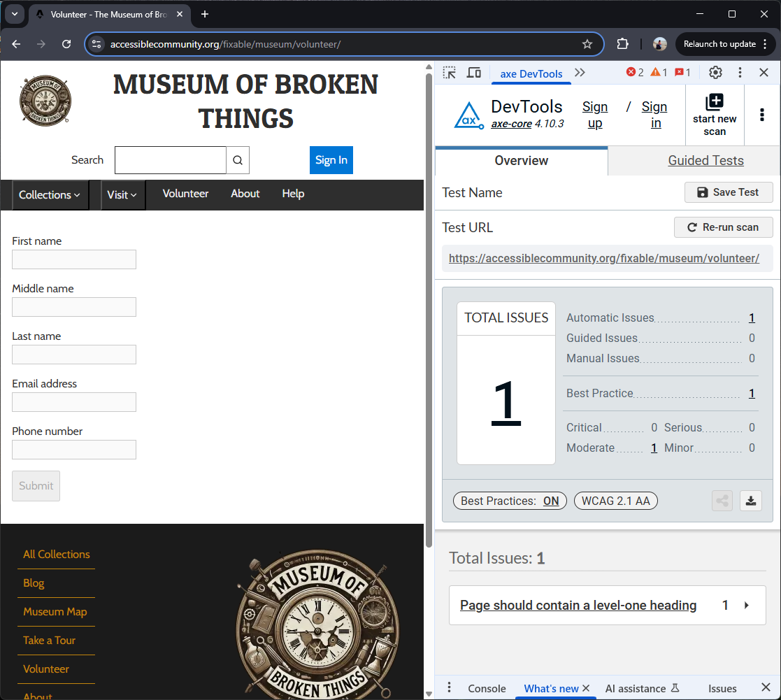Close the bottom DevTools drawer

coord(766,687)
